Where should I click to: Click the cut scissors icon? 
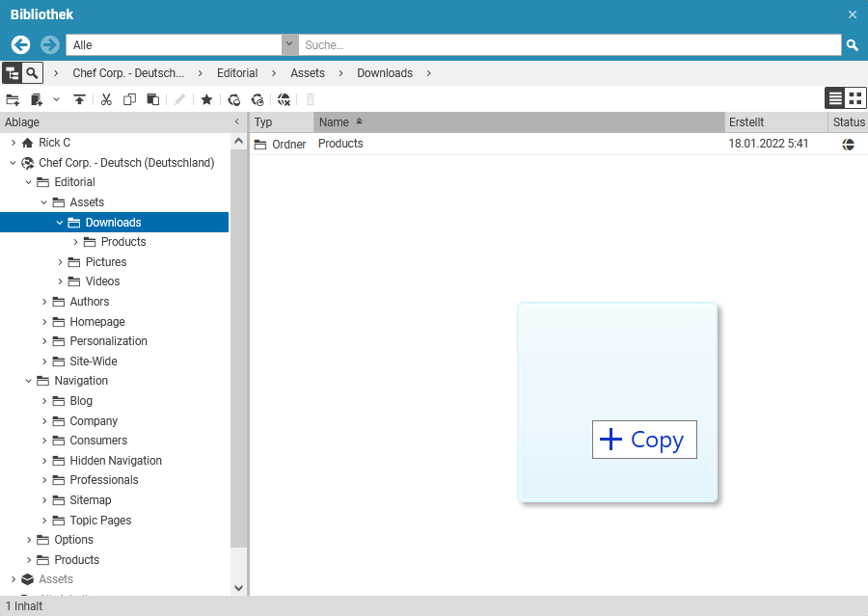click(x=106, y=99)
